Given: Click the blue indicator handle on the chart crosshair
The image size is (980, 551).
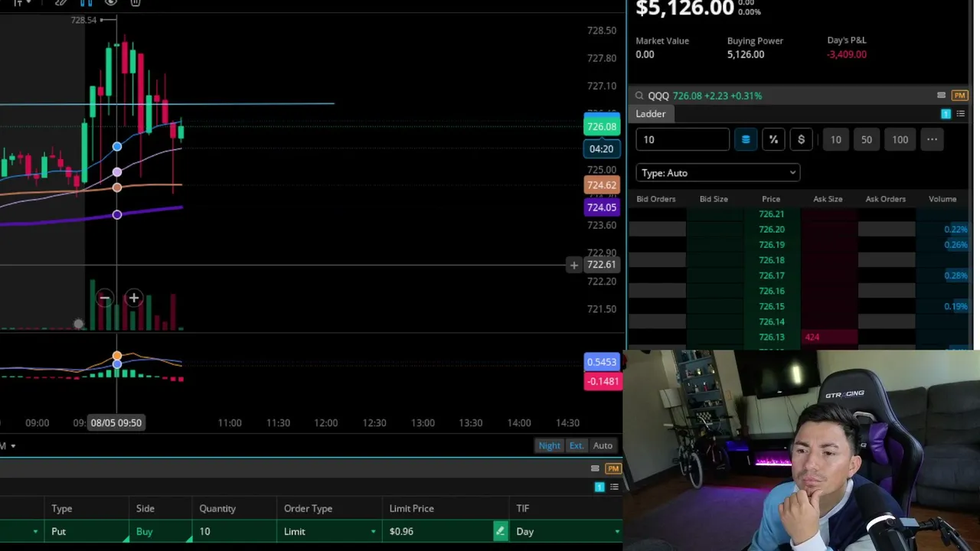Looking at the screenshot, I should (x=117, y=147).
